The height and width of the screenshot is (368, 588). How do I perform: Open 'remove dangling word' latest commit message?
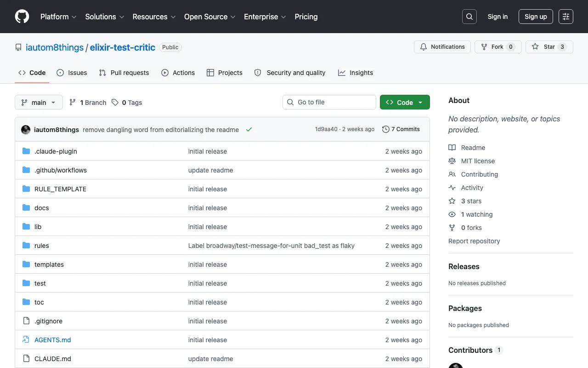(161, 130)
